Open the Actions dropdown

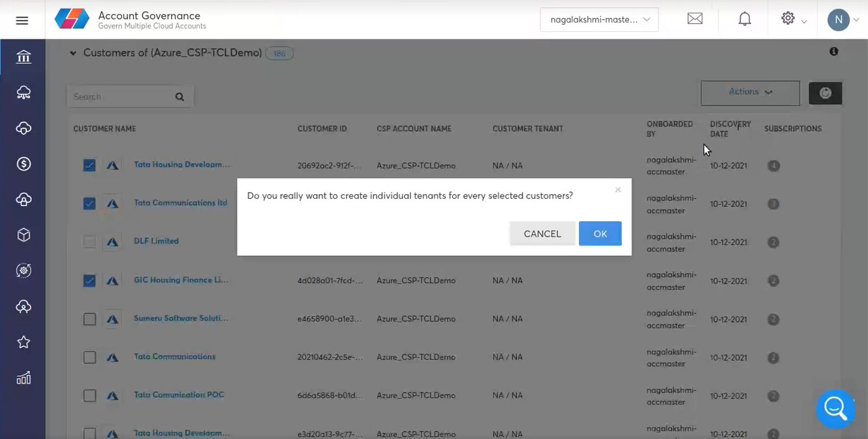[750, 93]
